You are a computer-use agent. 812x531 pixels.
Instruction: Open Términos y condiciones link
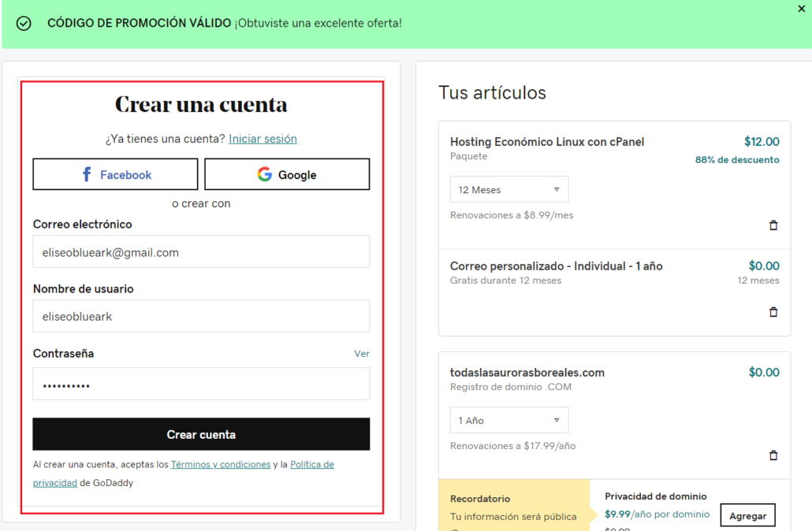pyautogui.click(x=221, y=464)
